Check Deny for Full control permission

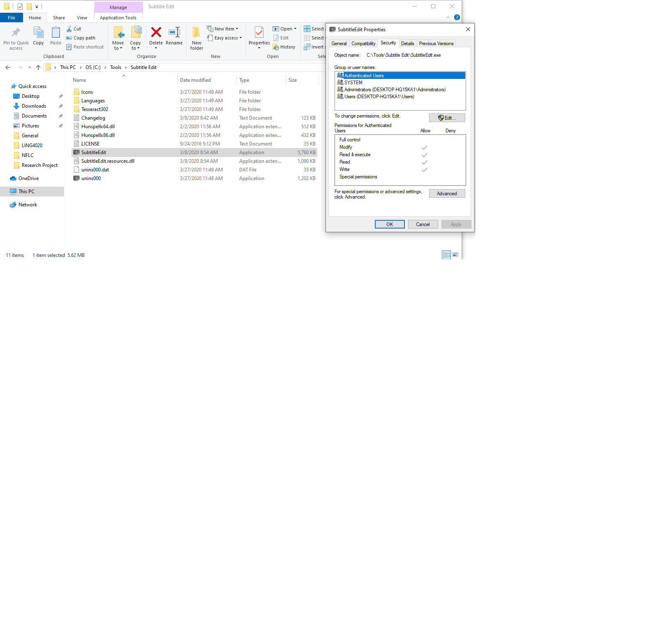450,140
